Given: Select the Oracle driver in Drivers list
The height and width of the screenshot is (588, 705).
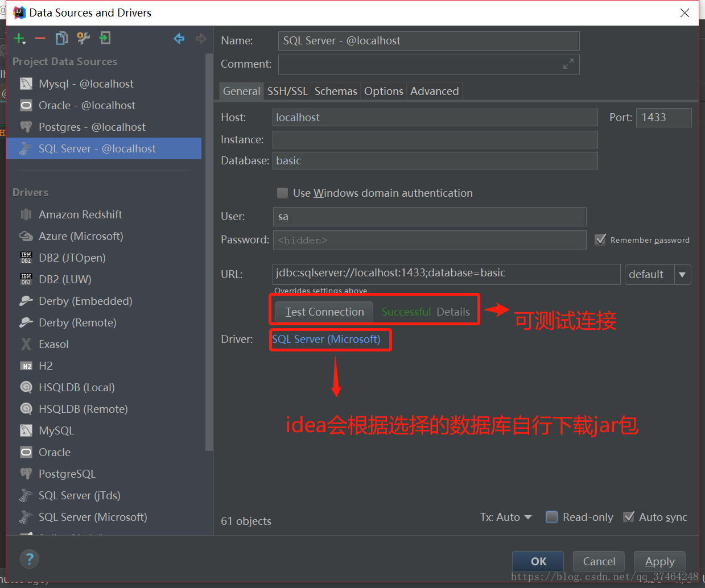Looking at the screenshot, I should click(104, 452).
